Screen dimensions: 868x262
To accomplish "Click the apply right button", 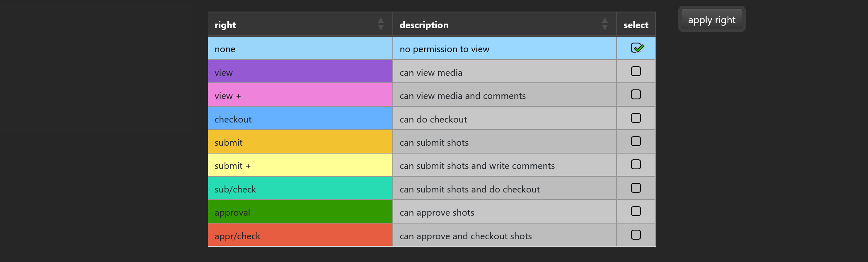I will coord(711,19).
